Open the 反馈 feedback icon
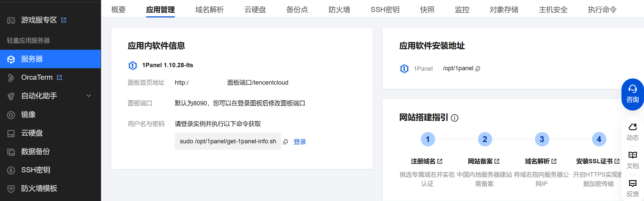The image size is (644, 201). click(x=632, y=183)
